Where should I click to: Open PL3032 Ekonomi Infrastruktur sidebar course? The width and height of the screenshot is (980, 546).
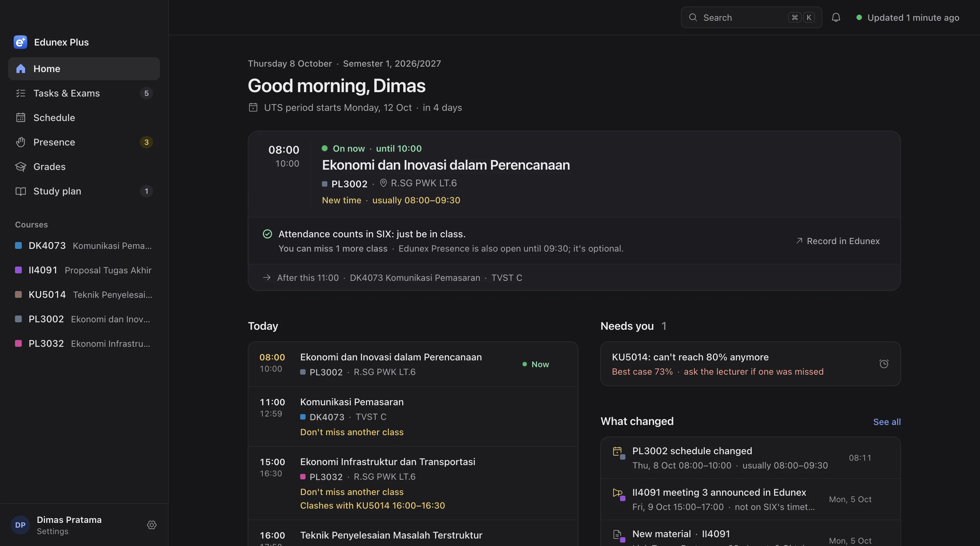coord(84,343)
